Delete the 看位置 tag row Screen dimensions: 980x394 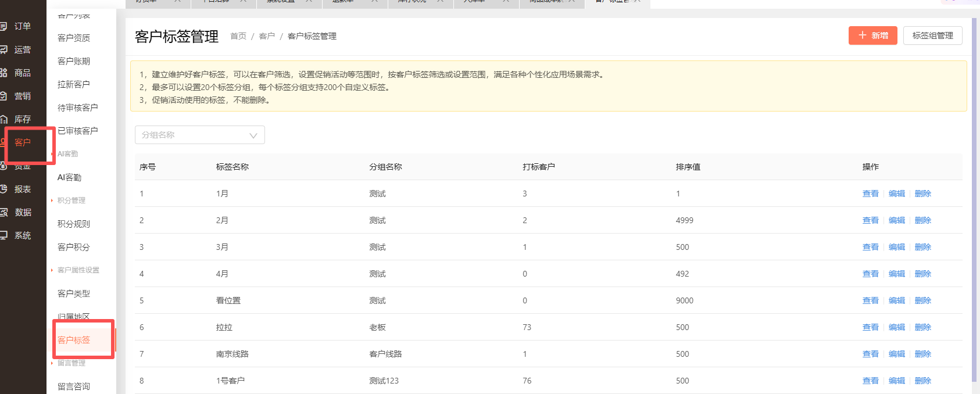pos(922,300)
